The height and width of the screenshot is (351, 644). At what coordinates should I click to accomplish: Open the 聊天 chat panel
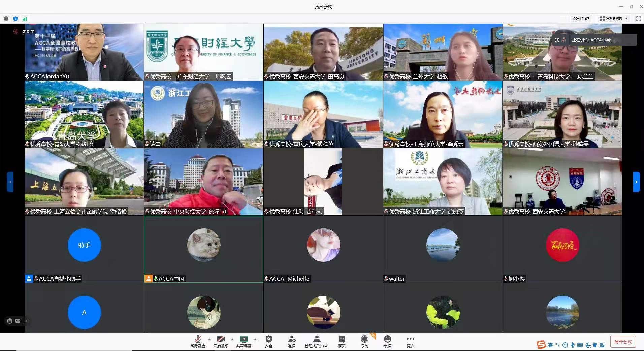coord(342,341)
